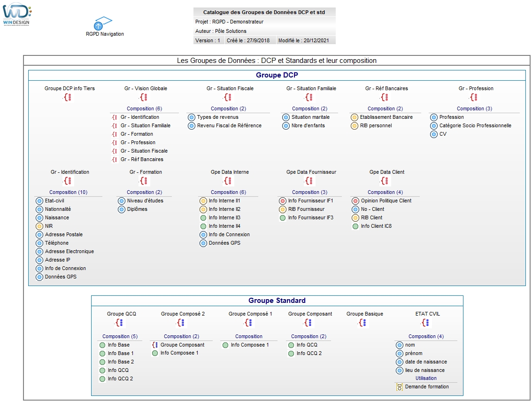Viewport: 532px width, 402px height.
Task: Select the Gr - Identification header group icon
Action: (68, 181)
